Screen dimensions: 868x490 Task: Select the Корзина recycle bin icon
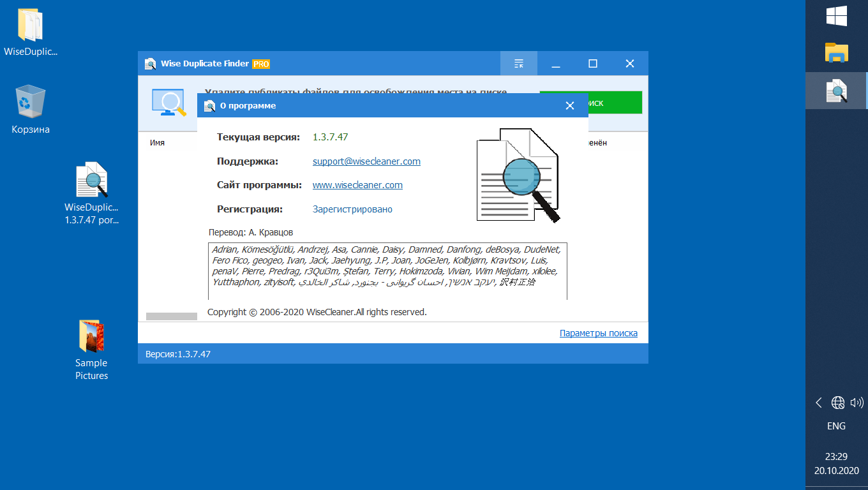coord(31,110)
